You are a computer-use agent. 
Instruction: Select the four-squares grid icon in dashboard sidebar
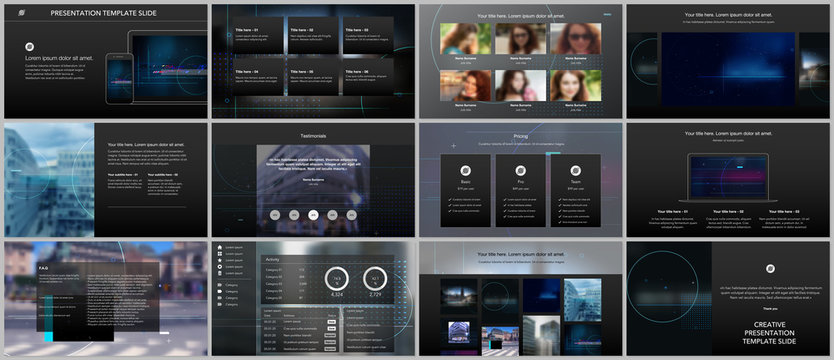point(220,254)
